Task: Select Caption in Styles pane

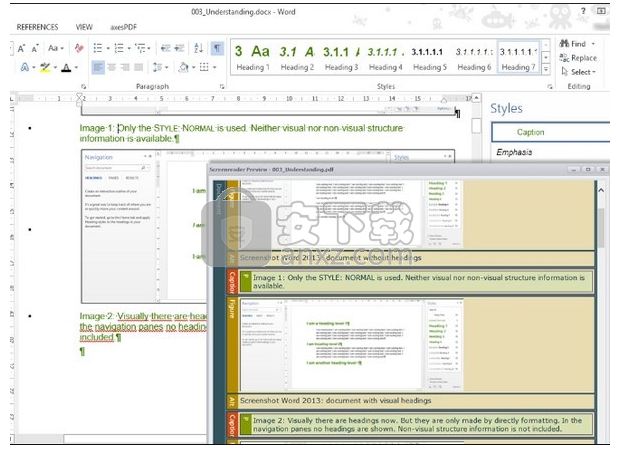Action: pyautogui.click(x=551, y=132)
